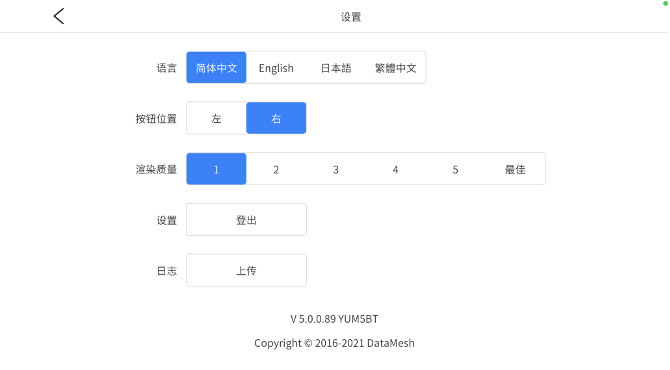Set button position to 左
This screenshot has width=670, height=370.
click(x=216, y=118)
